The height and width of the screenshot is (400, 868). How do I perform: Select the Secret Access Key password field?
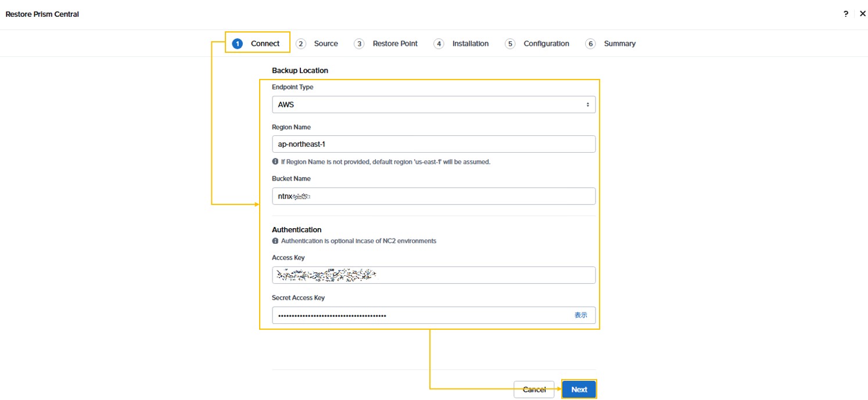(418, 315)
